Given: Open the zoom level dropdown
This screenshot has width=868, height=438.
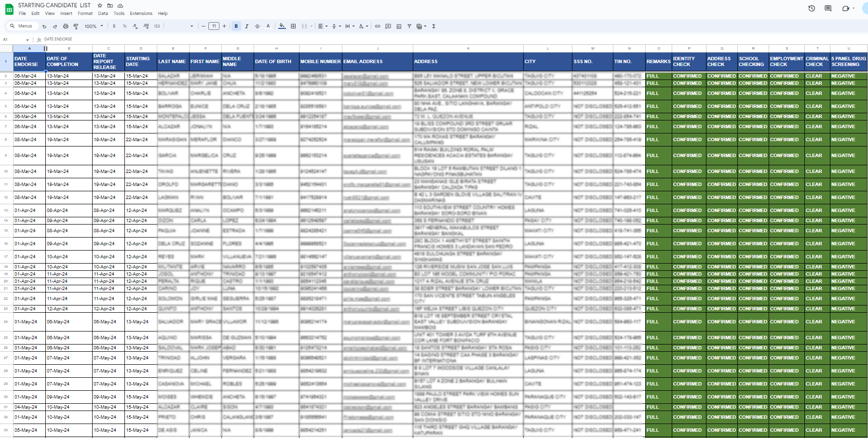Looking at the screenshot, I should pyautogui.click(x=94, y=27).
